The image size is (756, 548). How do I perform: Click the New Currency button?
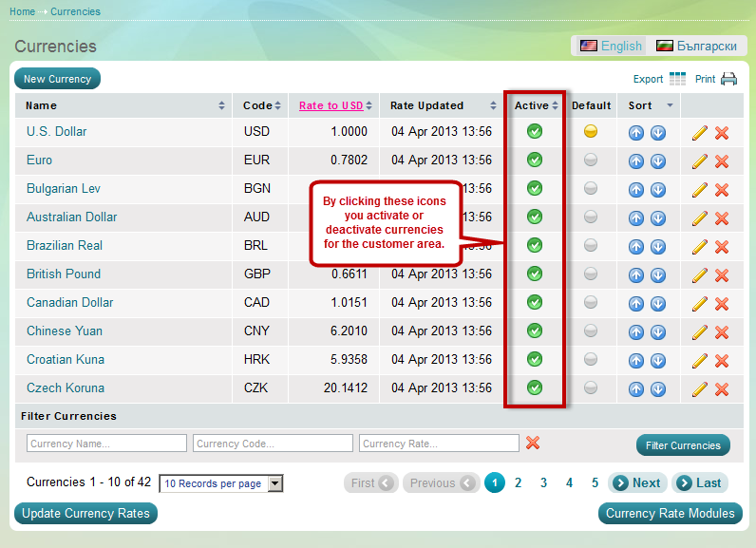57,80
